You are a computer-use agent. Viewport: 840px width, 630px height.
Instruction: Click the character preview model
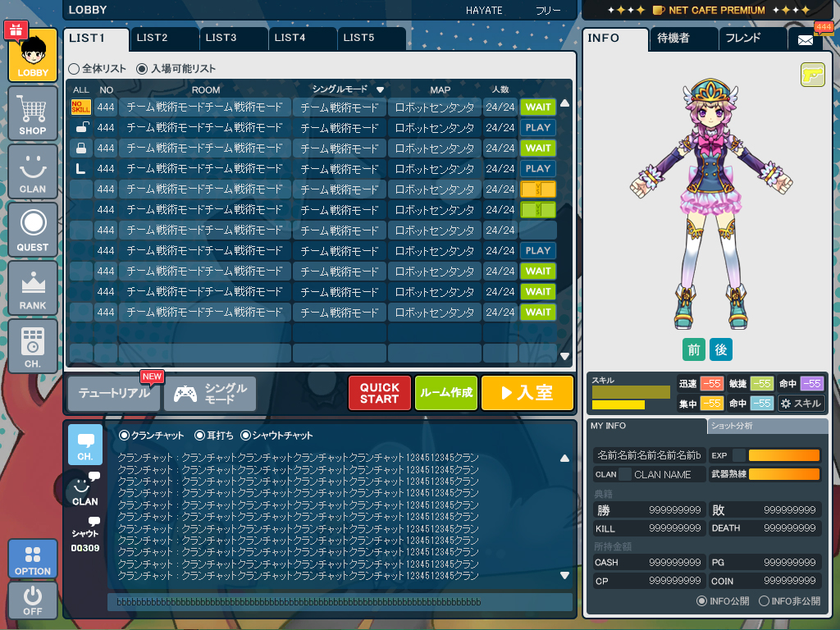coord(711,204)
